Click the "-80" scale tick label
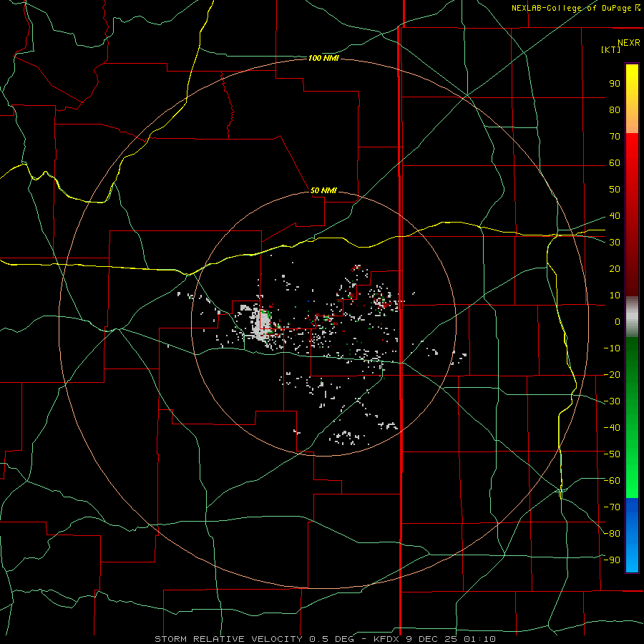 (612, 534)
